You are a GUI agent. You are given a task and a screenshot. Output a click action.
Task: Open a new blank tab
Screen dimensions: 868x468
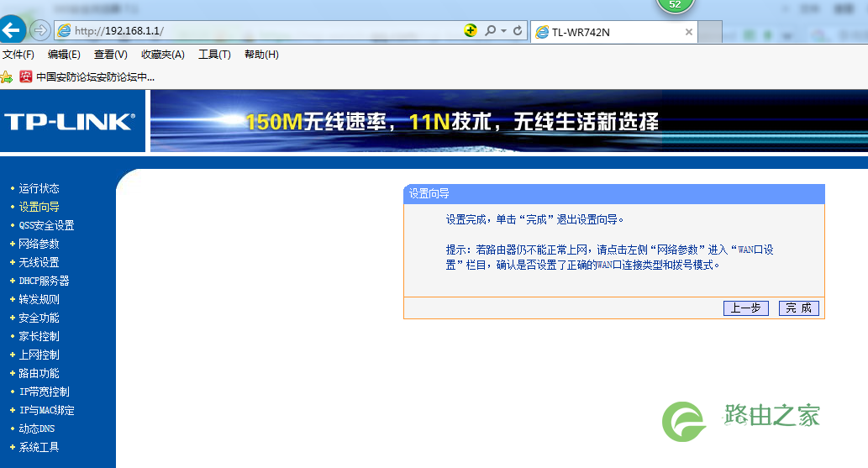(710, 32)
